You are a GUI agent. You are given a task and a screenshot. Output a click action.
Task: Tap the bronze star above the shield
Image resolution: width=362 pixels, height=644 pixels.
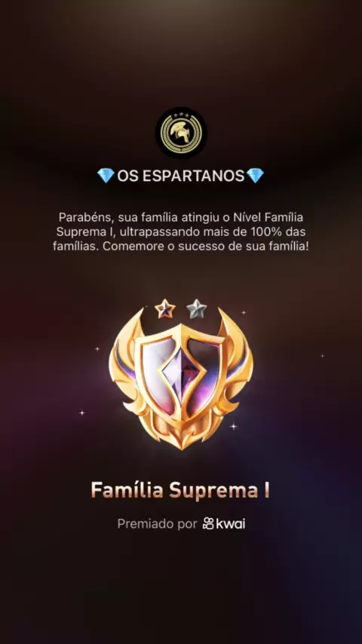click(x=165, y=309)
